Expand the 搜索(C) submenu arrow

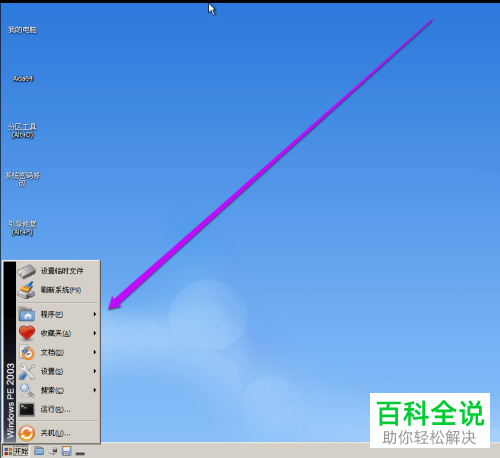(x=95, y=390)
